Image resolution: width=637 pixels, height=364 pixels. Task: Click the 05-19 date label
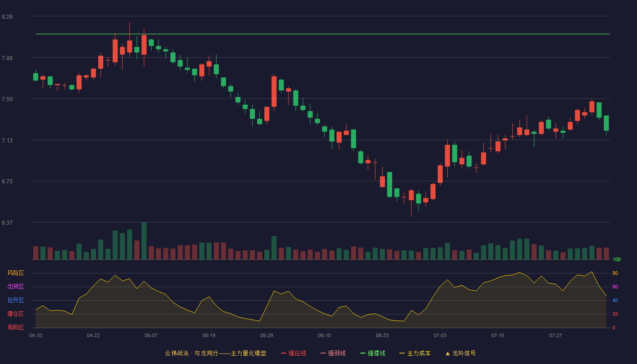pyautogui.click(x=209, y=335)
